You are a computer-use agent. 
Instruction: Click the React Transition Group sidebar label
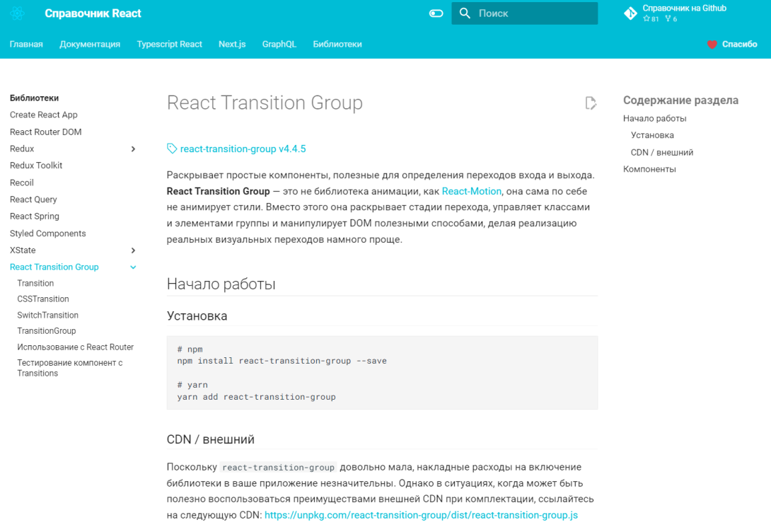tap(54, 267)
